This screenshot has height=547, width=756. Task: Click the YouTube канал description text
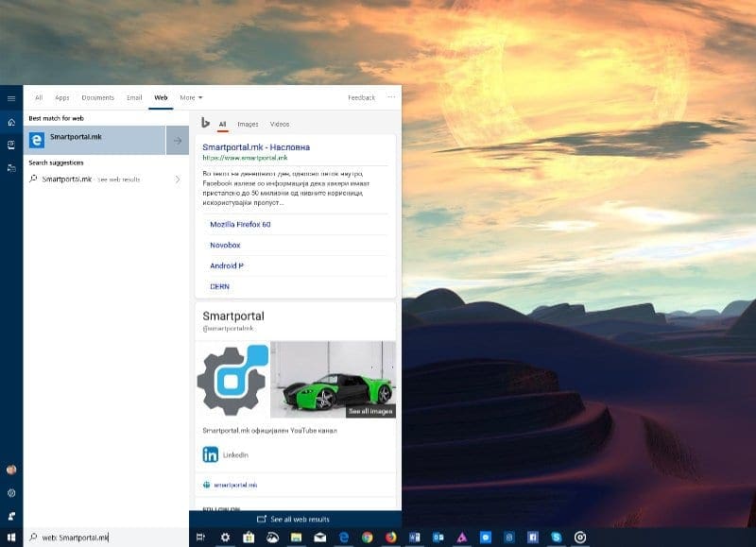pos(269,431)
